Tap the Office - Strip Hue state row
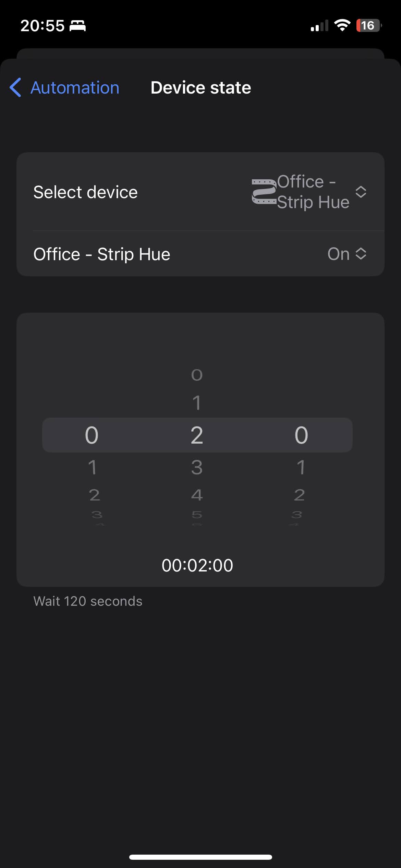This screenshot has width=401, height=868. 200,254
